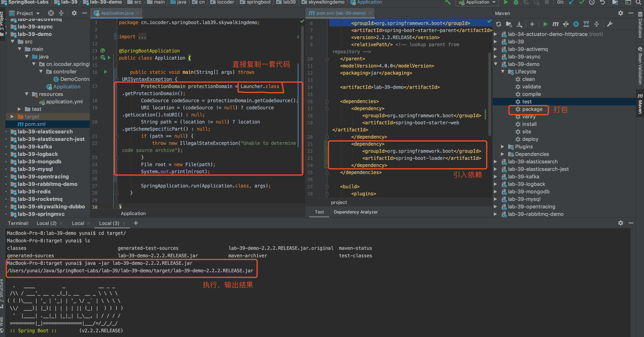Run Maven build green arrow icon
Viewport: 644px width, 337px height.
point(545,24)
